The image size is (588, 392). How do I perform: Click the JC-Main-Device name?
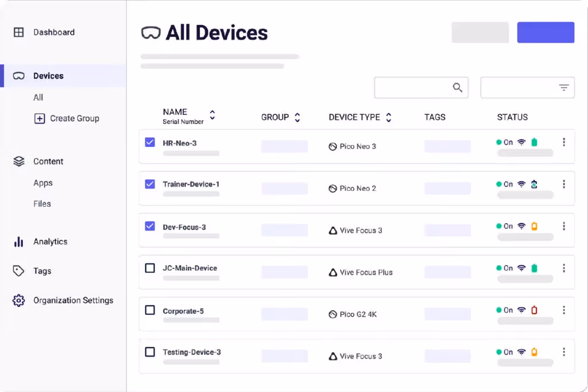click(189, 268)
